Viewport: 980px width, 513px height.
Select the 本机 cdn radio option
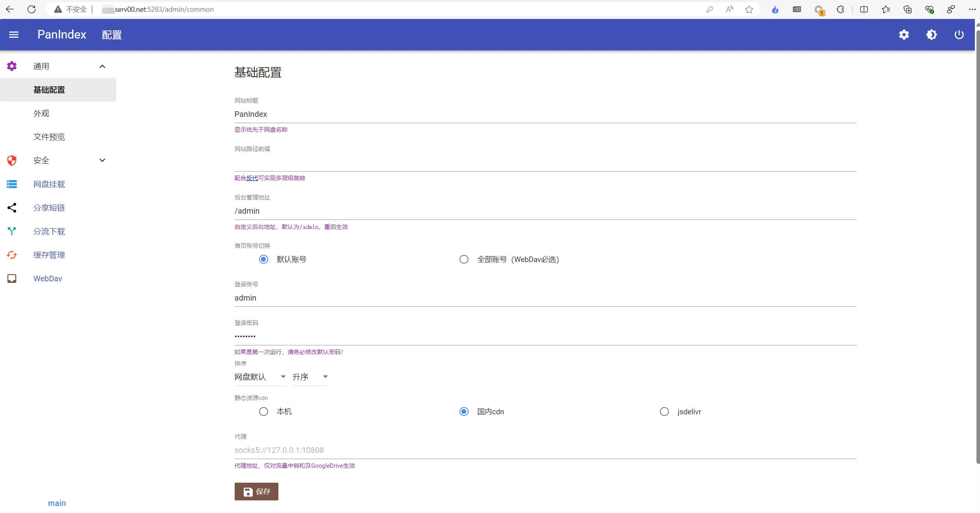(263, 412)
